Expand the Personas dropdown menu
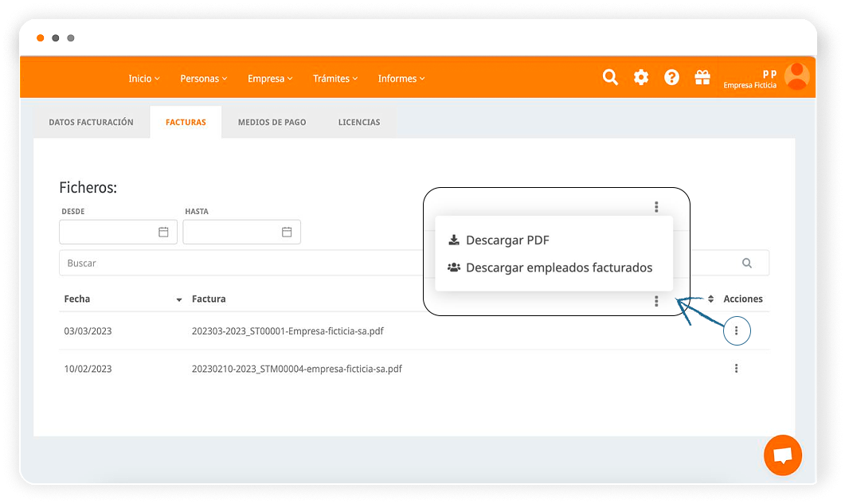This screenshot has width=845, height=504. pyautogui.click(x=204, y=79)
